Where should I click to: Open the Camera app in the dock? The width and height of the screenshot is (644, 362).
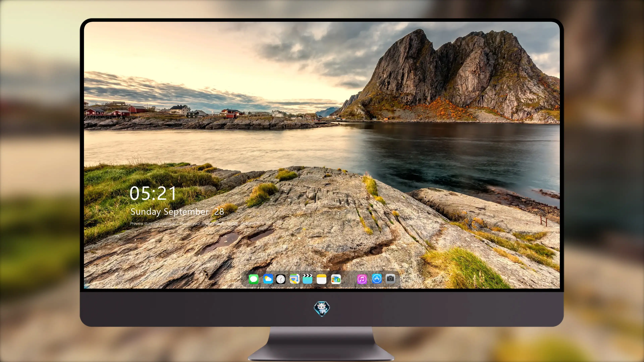pos(390,279)
